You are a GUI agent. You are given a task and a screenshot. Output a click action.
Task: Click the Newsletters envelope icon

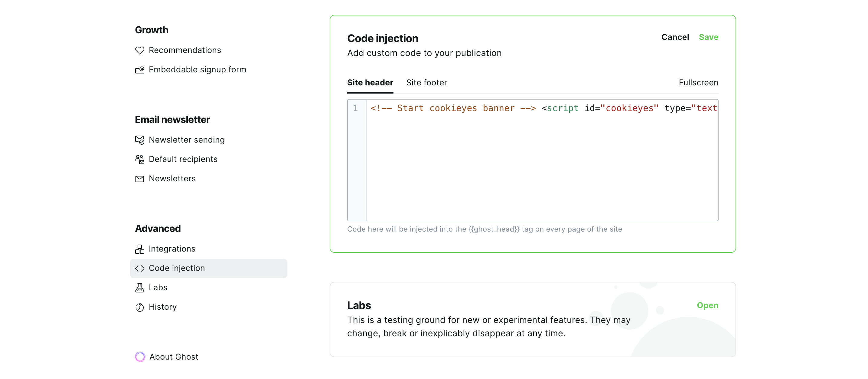pyautogui.click(x=139, y=179)
